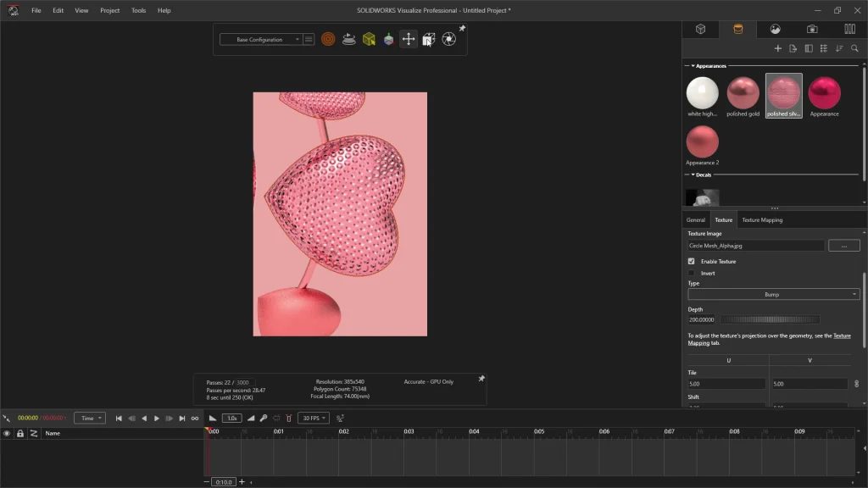The height and width of the screenshot is (488, 868).
Task: Open the Scenes (environment) panel tab icon
Action: tap(775, 29)
